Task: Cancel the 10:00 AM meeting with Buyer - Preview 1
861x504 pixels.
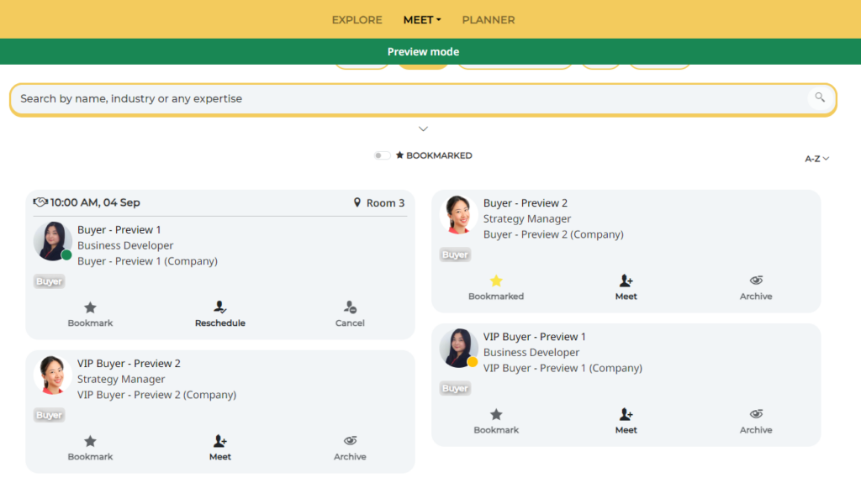Action: click(x=350, y=308)
